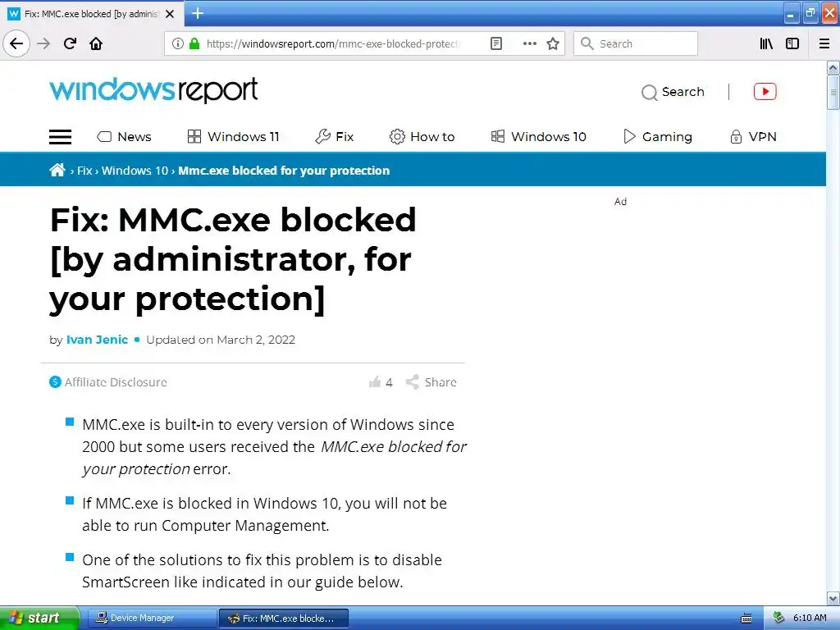The height and width of the screenshot is (630, 840).
Task: Toggle reader view in the address bar
Action: [496, 43]
